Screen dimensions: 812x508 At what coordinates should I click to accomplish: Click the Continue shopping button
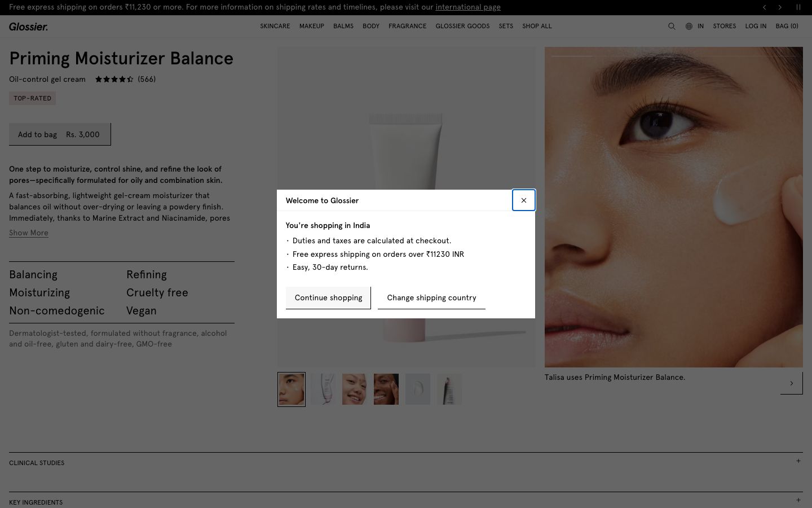click(x=328, y=298)
